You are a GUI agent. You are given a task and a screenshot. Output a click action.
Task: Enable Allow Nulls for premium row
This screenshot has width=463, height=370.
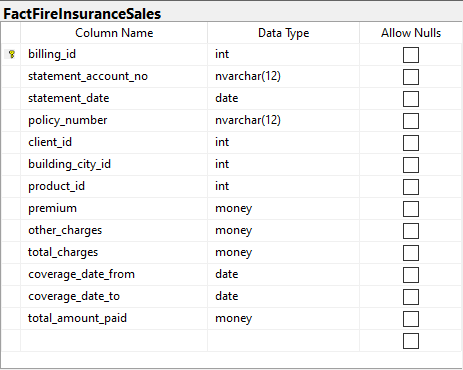tap(411, 209)
